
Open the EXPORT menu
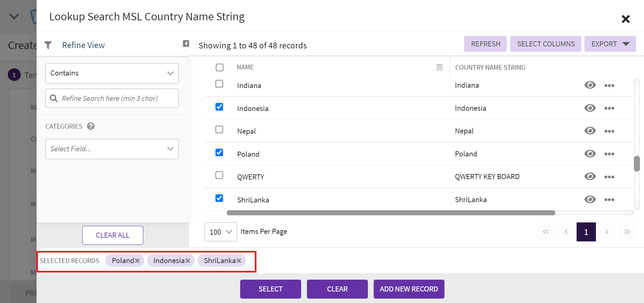coord(610,44)
